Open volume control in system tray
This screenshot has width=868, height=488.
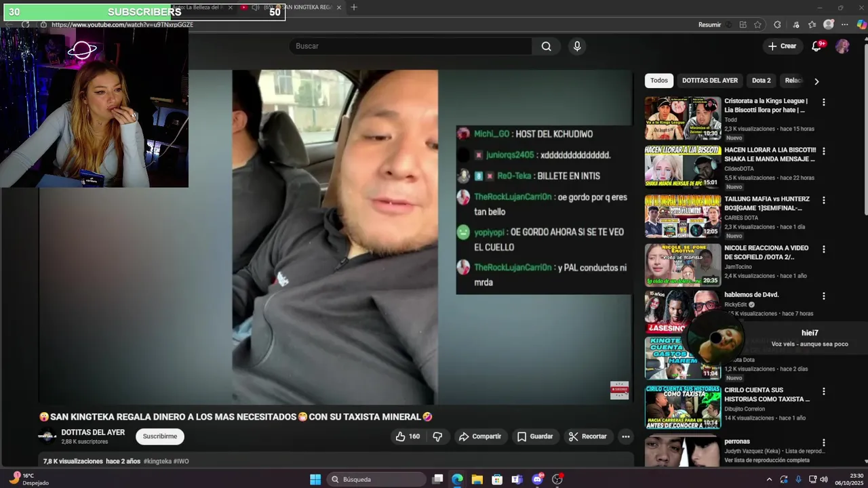(824, 479)
